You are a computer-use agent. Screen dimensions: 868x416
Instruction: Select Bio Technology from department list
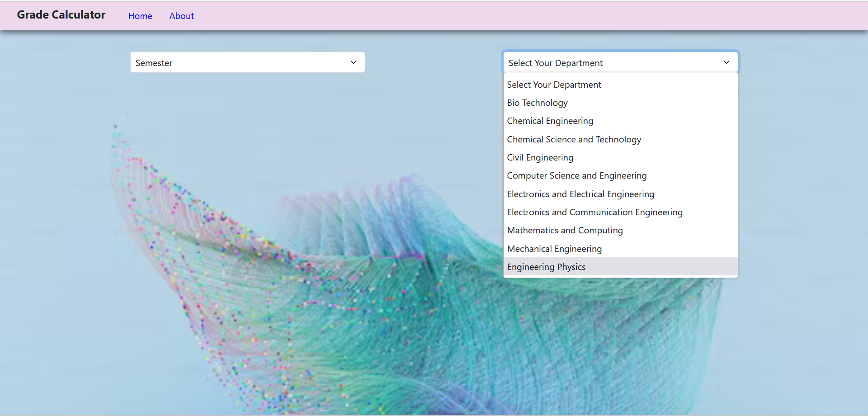(537, 103)
